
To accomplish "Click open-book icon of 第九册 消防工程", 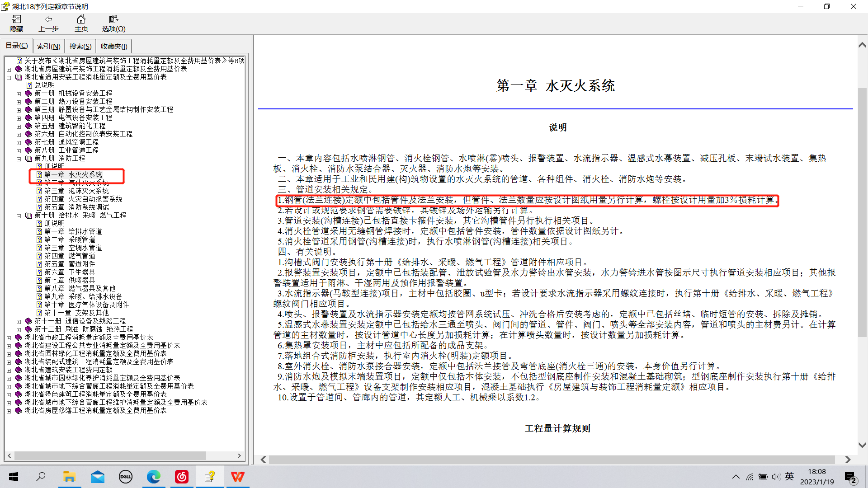I will tap(28, 158).
